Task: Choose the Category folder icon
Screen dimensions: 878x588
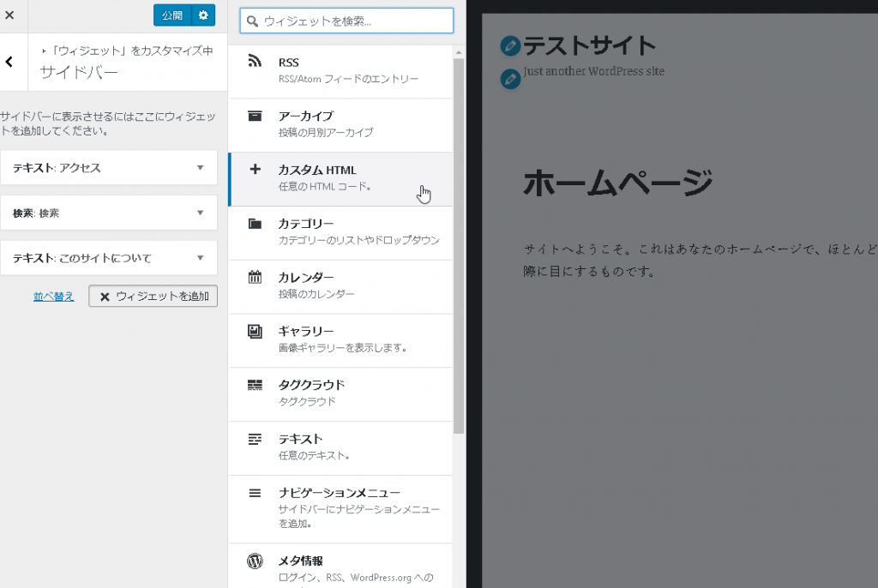Action: (254, 224)
